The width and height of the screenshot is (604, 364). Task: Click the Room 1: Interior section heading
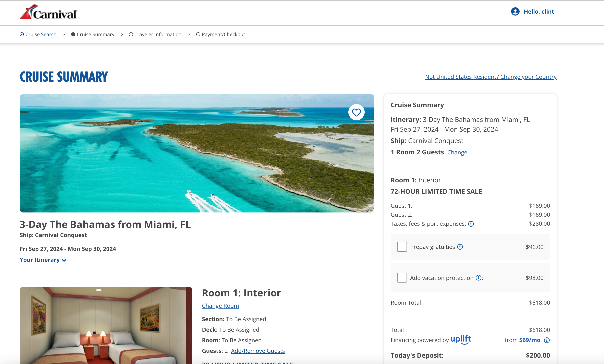click(241, 293)
